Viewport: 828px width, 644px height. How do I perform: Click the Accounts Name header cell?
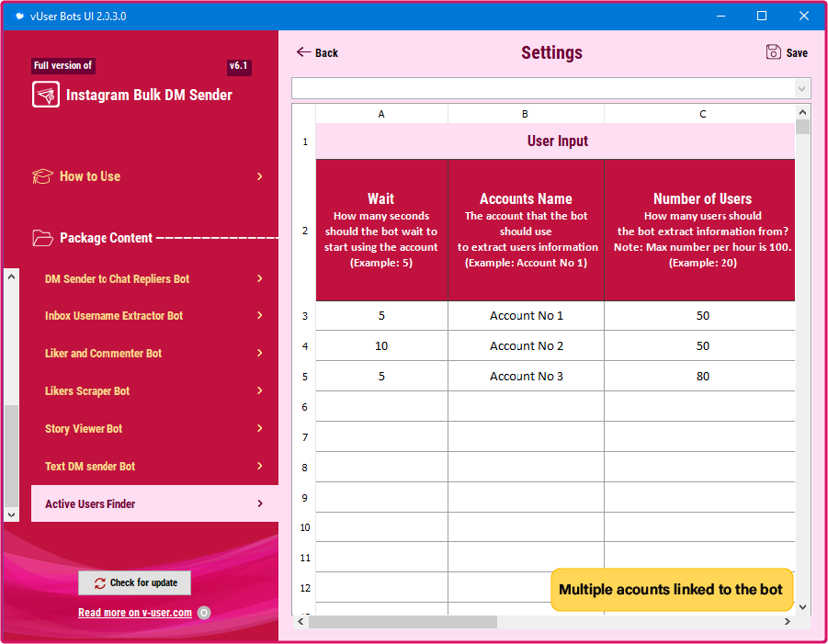(x=526, y=231)
